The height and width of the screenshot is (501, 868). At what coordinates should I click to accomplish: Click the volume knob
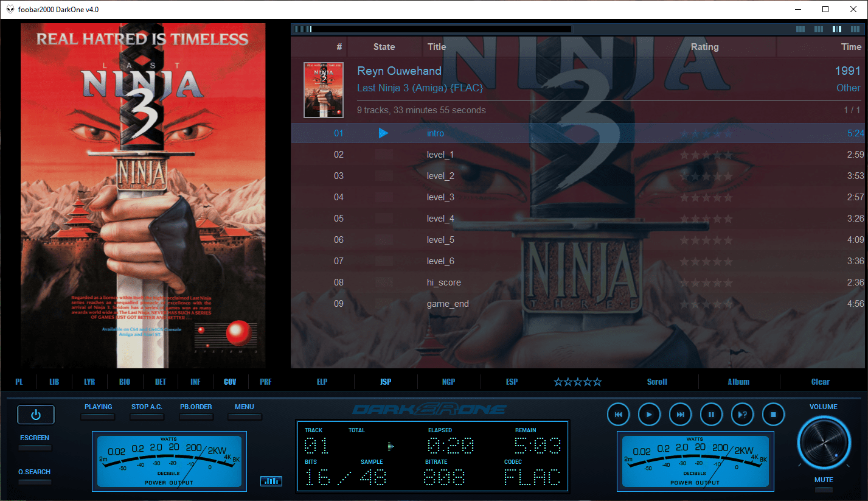pyautogui.click(x=823, y=442)
